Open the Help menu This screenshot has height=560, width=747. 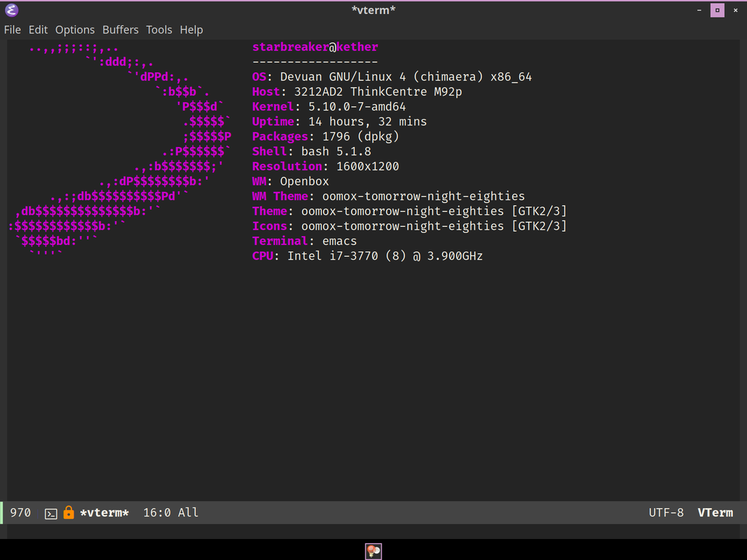[192, 29]
